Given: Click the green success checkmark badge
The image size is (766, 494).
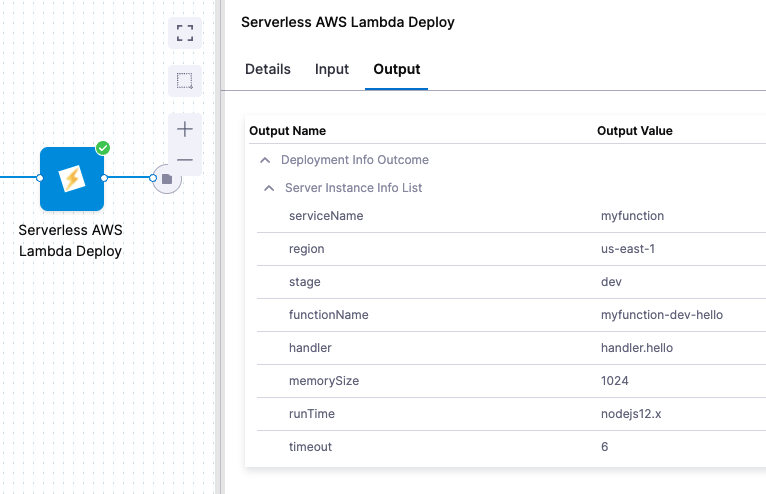Looking at the screenshot, I should point(103,148).
